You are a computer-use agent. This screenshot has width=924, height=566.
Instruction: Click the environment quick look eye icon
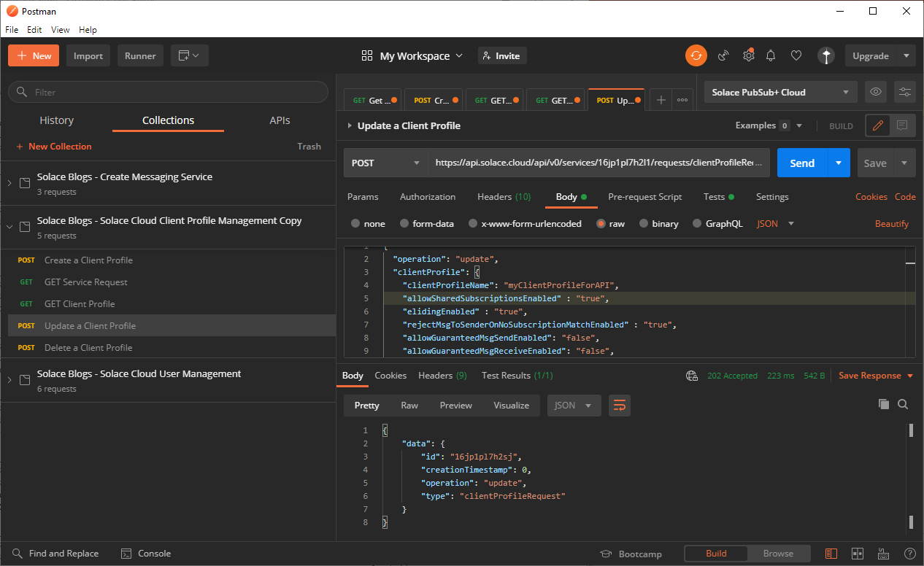tap(876, 92)
